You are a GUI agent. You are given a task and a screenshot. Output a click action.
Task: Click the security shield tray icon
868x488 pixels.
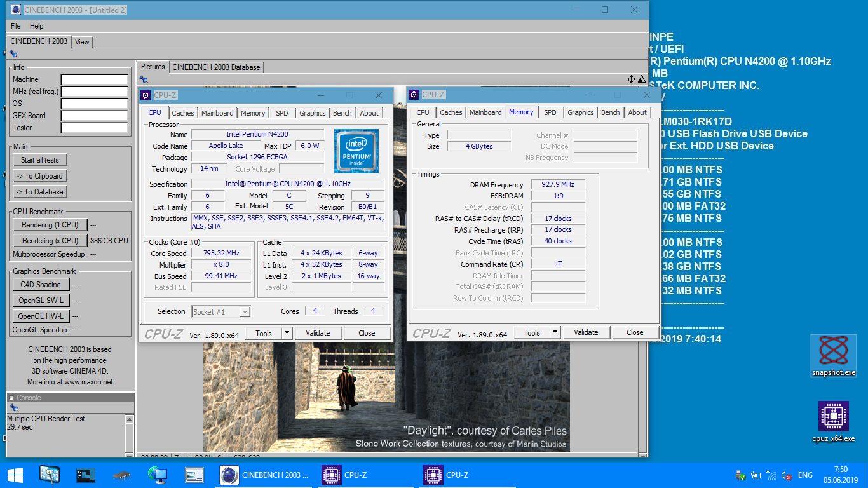click(x=740, y=475)
